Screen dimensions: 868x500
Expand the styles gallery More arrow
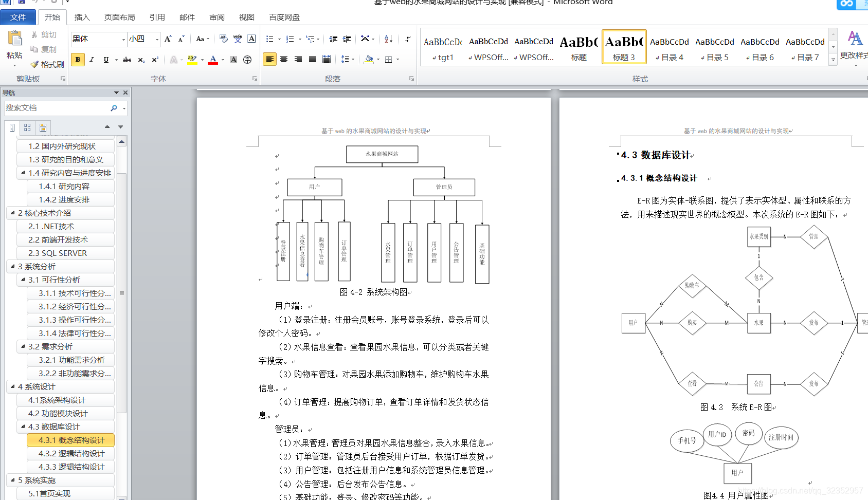pyautogui.click(x=833, y=60)
